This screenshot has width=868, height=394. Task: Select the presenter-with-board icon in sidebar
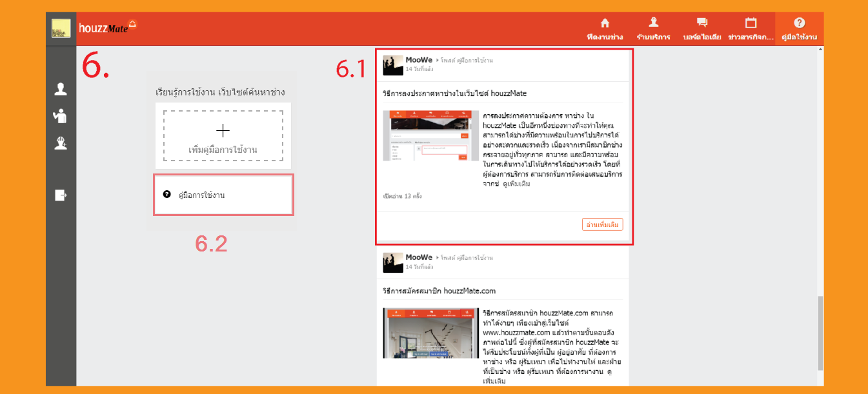pos(61,116)
